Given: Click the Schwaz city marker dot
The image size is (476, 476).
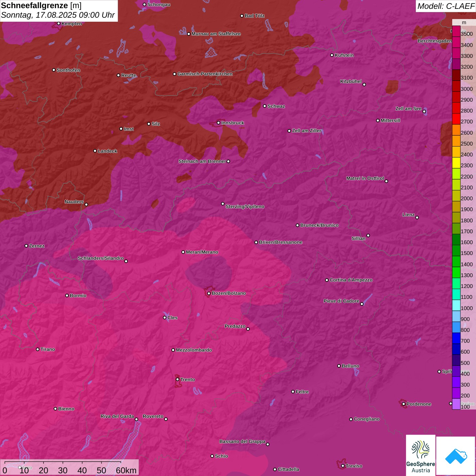Looking at the screenshot, I should [265, 106].
